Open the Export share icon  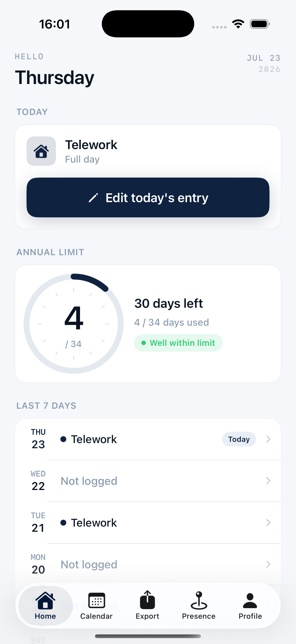point(147,600)
